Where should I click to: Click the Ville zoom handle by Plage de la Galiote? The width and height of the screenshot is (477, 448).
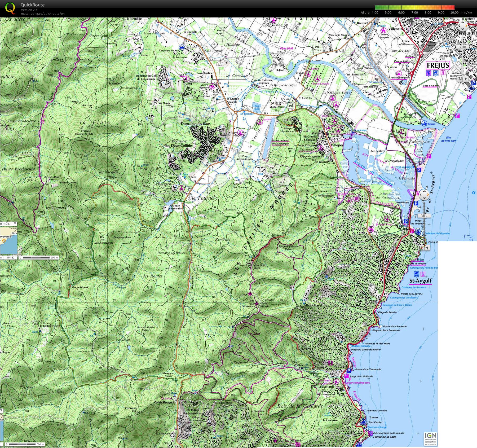[424, 216]
